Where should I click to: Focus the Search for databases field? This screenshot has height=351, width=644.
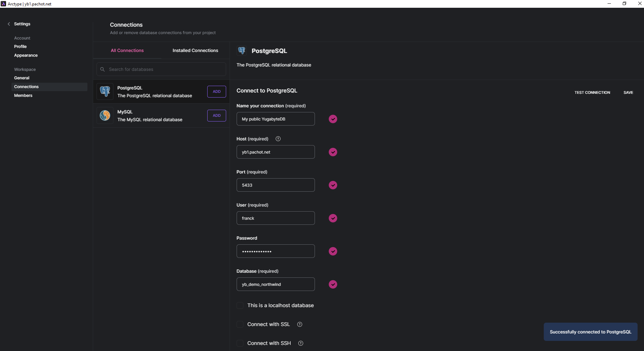coord(165,69)
